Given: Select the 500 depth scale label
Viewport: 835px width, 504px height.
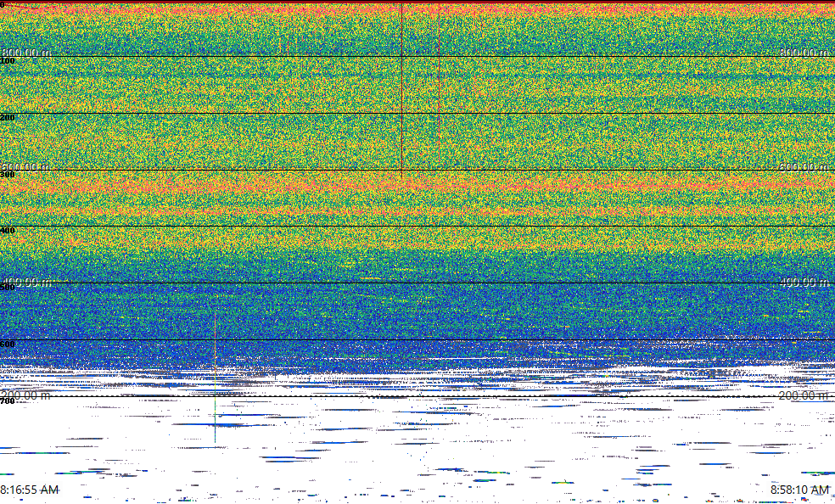Looking at the screenshot, I should (8, 288).
